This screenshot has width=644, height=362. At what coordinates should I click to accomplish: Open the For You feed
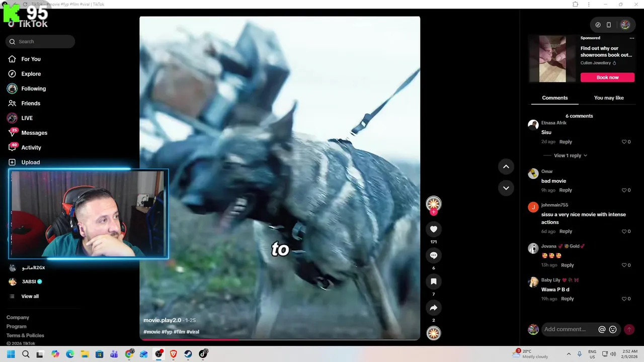(31, 59)
